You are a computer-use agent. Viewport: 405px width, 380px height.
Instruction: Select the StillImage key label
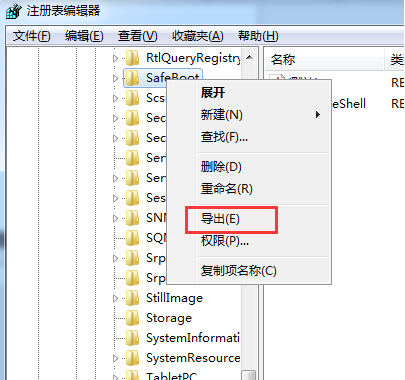tap(174, 298)
